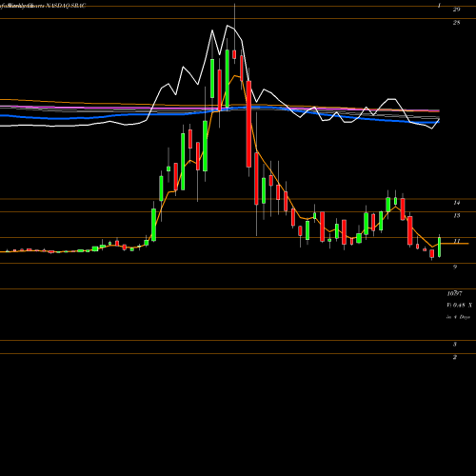Select the 11 price axis label
Viewport: 476px width, 476px height.
(456, 241)
